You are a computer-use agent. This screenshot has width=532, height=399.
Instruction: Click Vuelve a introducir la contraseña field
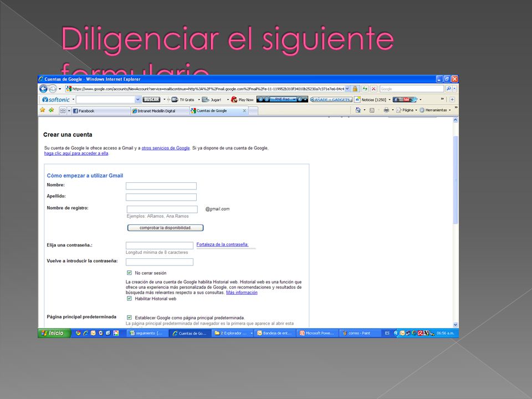160,262
